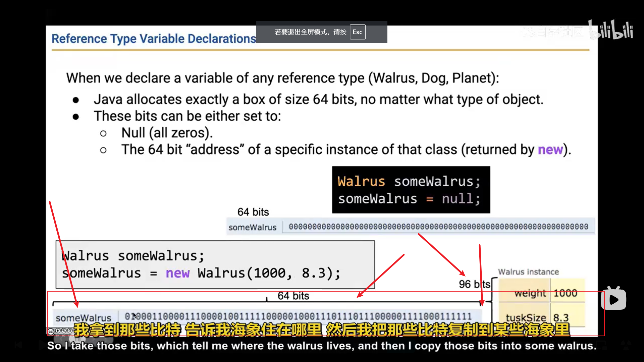Click the 'Null (all zeros).' bullet line
Screen dimensions: 644x362
[167, 133]
